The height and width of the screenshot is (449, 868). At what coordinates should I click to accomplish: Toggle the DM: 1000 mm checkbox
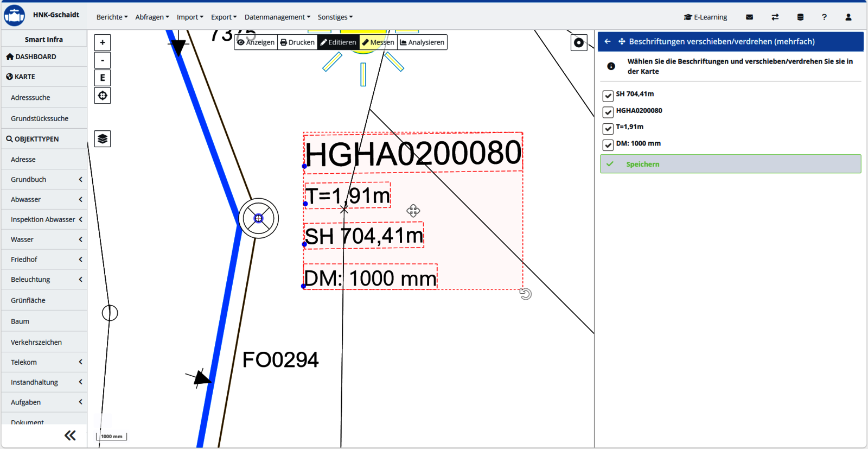pos(608,145)
